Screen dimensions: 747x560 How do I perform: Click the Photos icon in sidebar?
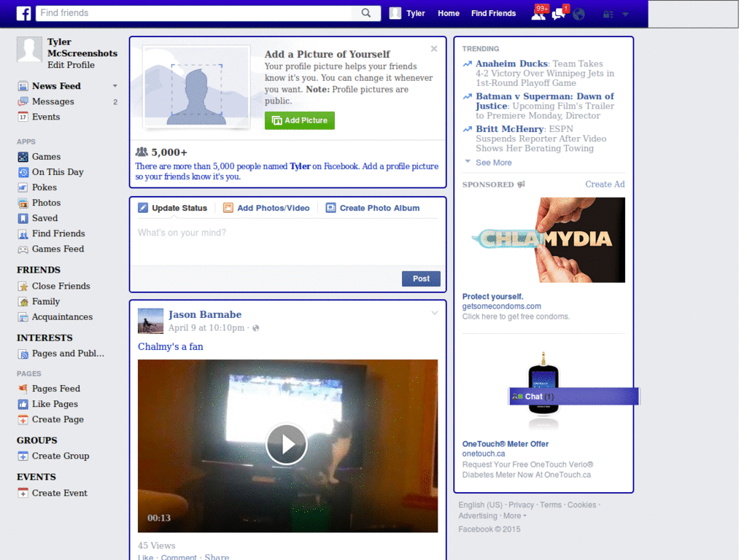[x=23, y=203]
